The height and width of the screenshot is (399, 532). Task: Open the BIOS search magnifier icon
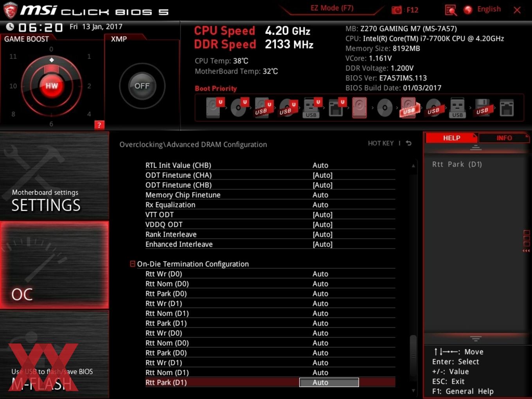point(451,10)
